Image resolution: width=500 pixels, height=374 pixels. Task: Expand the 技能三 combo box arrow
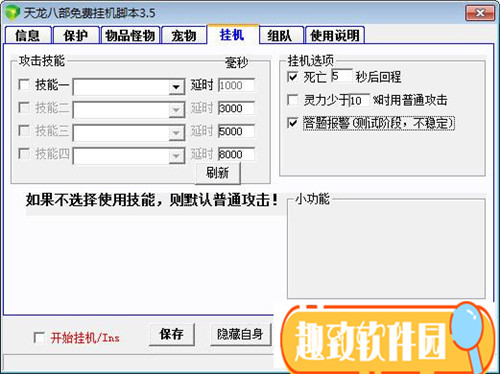pyautogui.click(x=176, y=133)
